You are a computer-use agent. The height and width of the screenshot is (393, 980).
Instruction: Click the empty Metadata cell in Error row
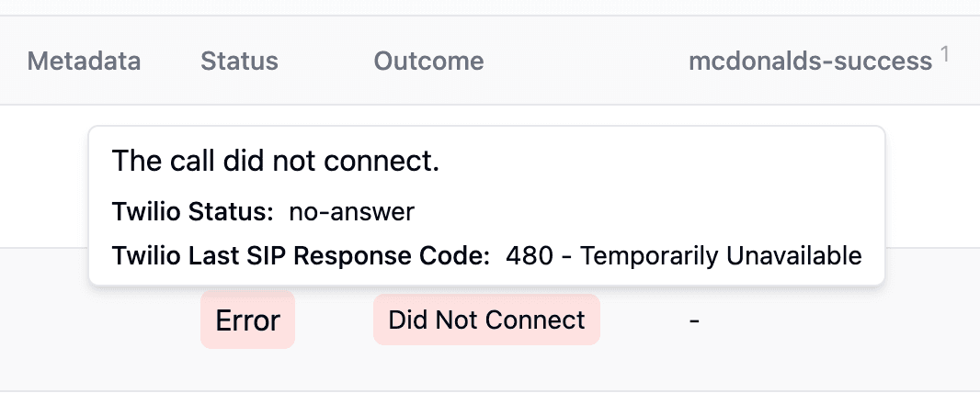click(x=84, y=320)
